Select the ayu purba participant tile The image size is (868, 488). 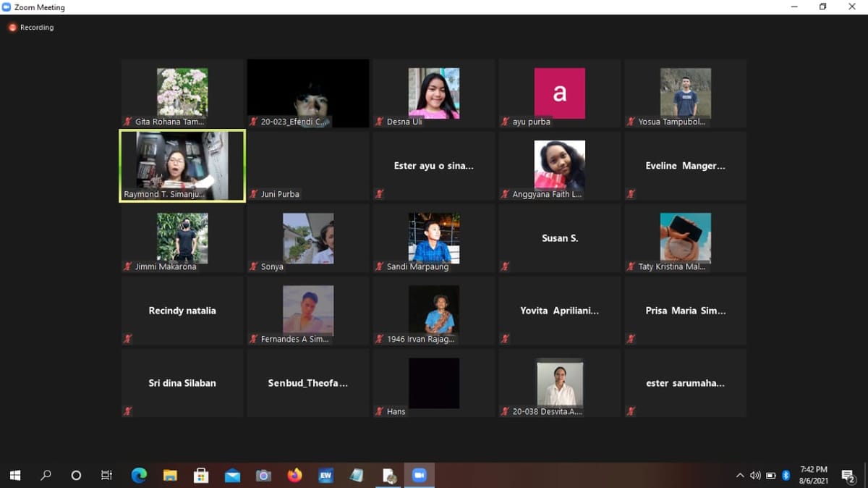pos(559,93)
